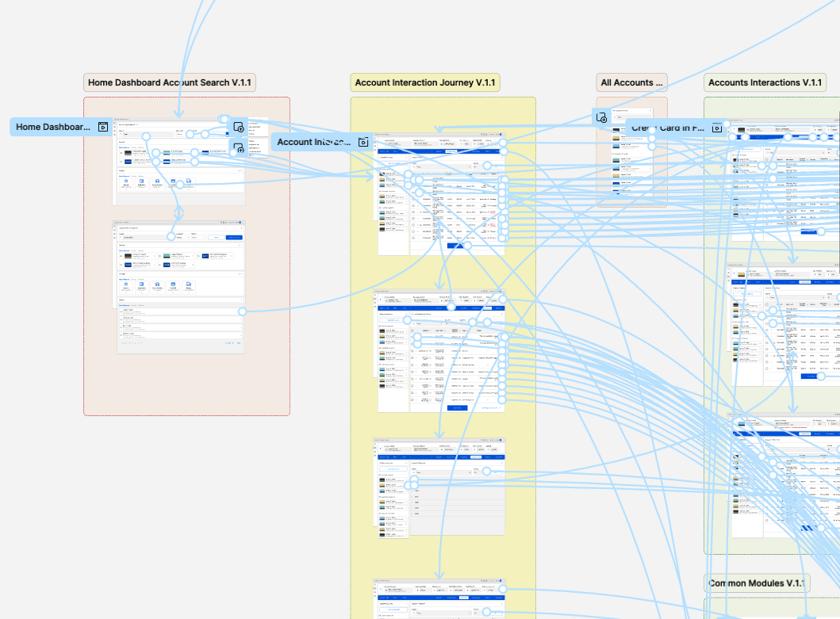Click the Credit Card flow starting point label
The height and width of the screenshot is (619, 840).
[668, 127]
